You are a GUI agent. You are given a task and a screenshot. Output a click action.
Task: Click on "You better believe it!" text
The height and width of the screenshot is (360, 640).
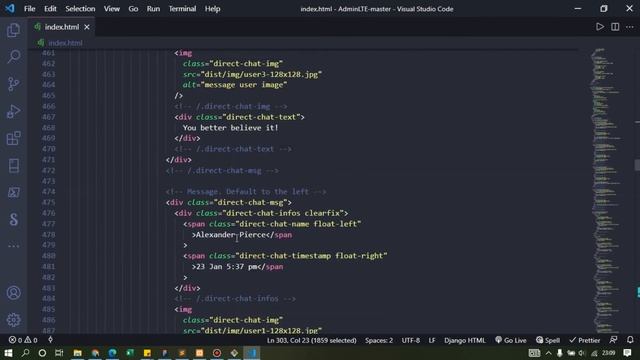coord(231,128)
